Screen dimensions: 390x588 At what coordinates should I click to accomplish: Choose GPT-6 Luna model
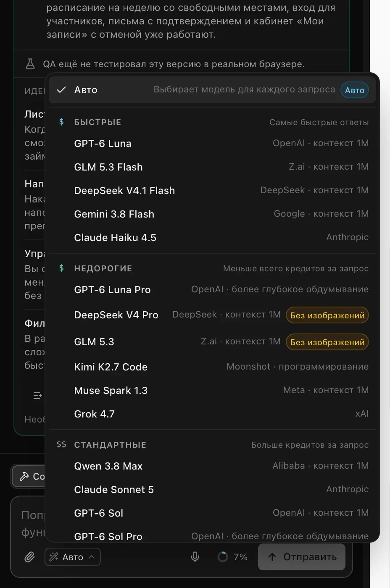pos(212,144)
